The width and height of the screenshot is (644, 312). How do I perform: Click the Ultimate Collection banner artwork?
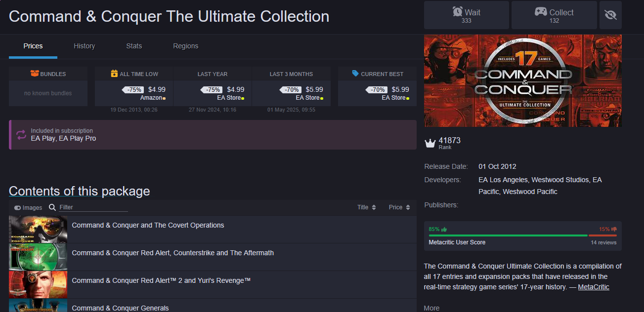point(523,81)
